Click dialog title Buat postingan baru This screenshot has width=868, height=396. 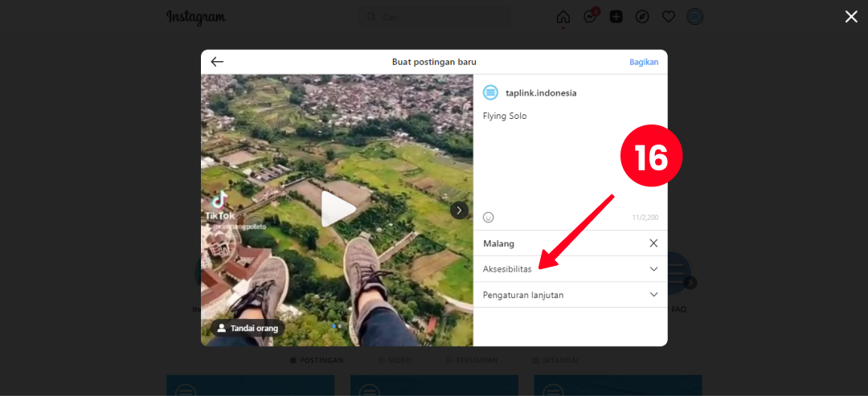(x=434, y=62)
